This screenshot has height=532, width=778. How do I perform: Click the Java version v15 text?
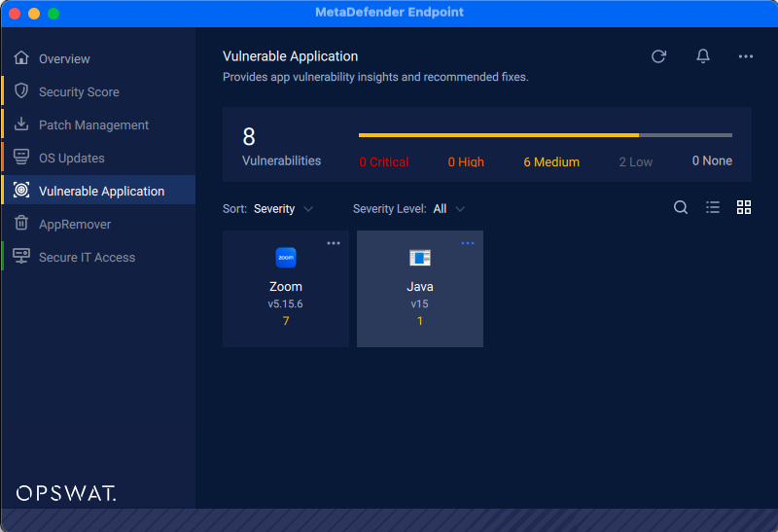click(420, 303)
